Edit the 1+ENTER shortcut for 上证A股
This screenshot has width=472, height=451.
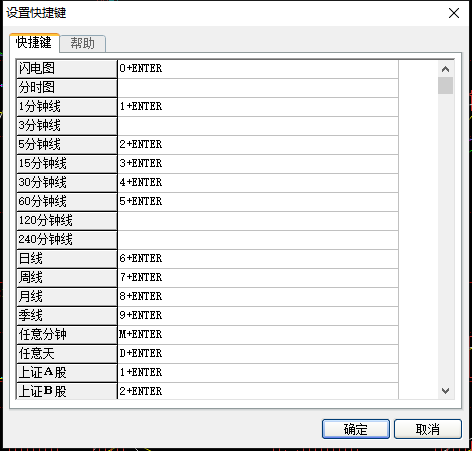tap(258, 373)
